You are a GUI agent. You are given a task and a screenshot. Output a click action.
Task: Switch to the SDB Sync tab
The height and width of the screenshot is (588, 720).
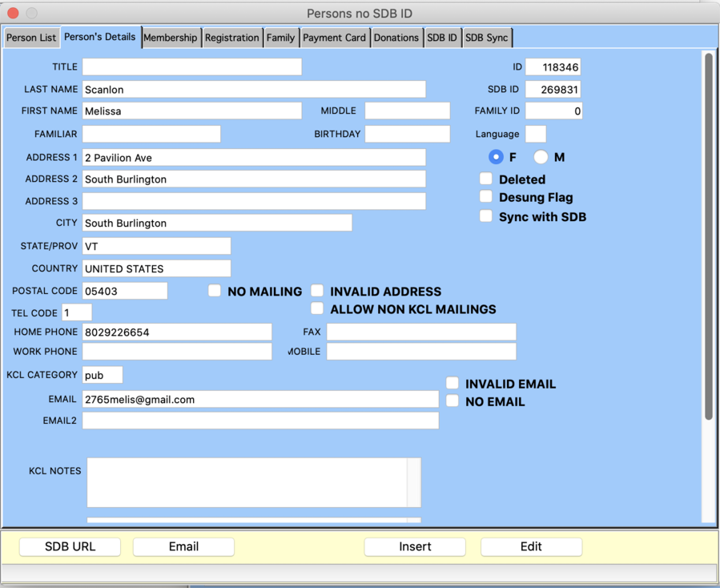click(487, 37)
